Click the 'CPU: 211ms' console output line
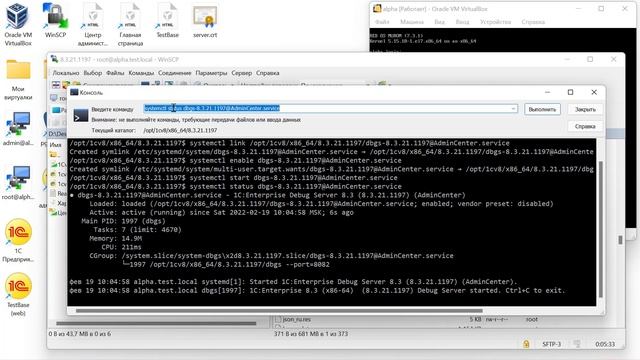This screenshot has width=640, height=360. point(121,247)
